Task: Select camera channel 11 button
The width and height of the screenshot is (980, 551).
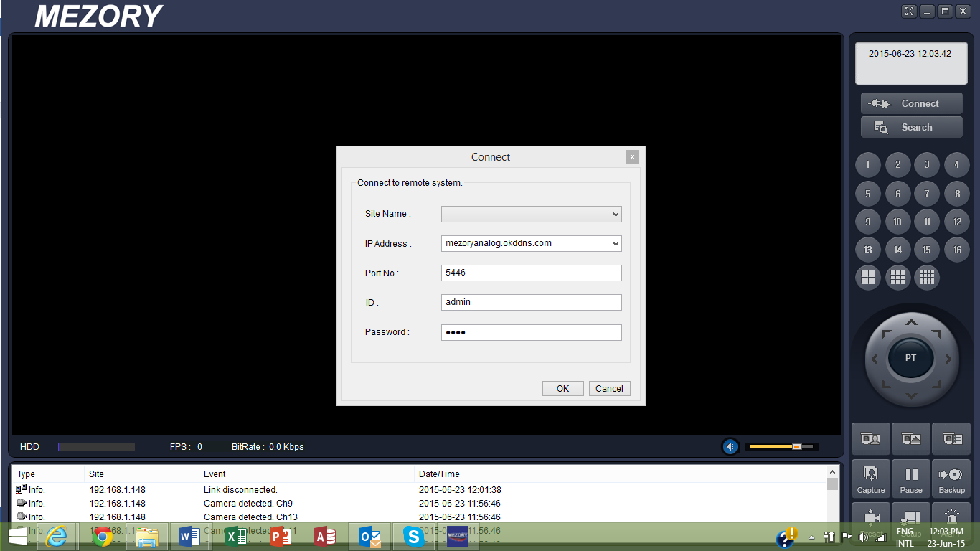Action: (x=927, y=222)
